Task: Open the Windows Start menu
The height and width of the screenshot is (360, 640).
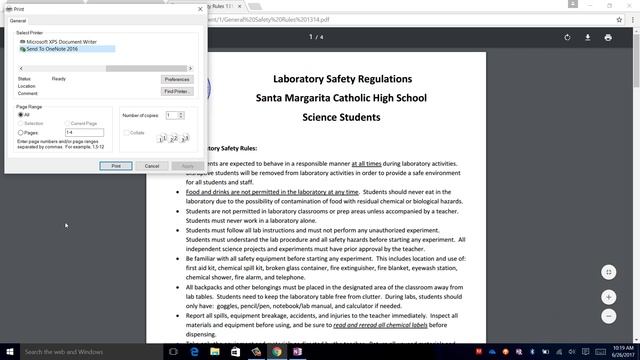Action: [10, 352]
